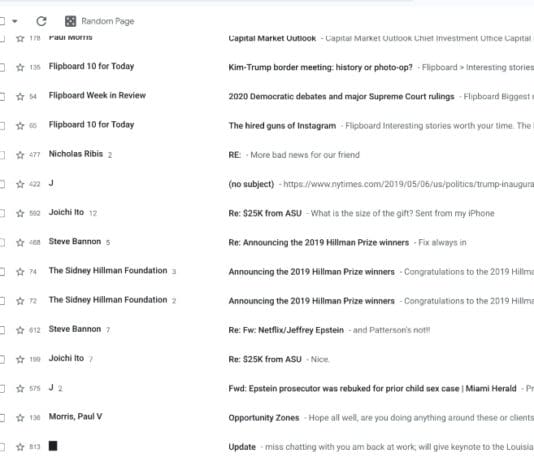Open select-all dropdown arrow in toolbar

(15, 21)
